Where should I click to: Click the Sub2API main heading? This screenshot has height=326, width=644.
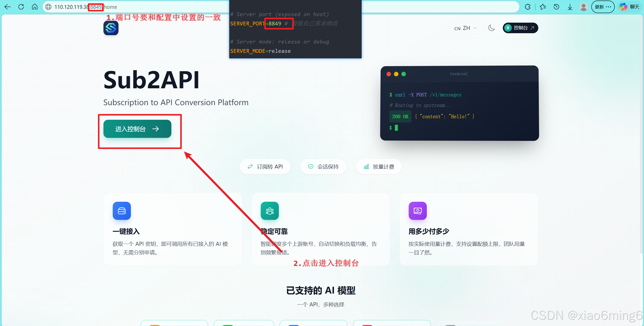point(151,80)
